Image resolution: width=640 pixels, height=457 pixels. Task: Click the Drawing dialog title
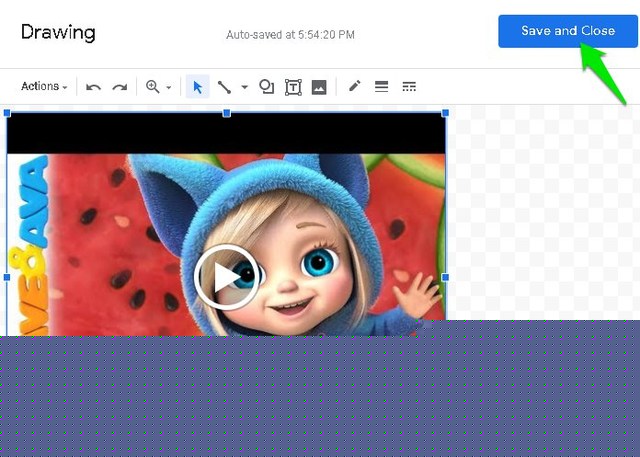pyautogui.click(x=58, y=32)
